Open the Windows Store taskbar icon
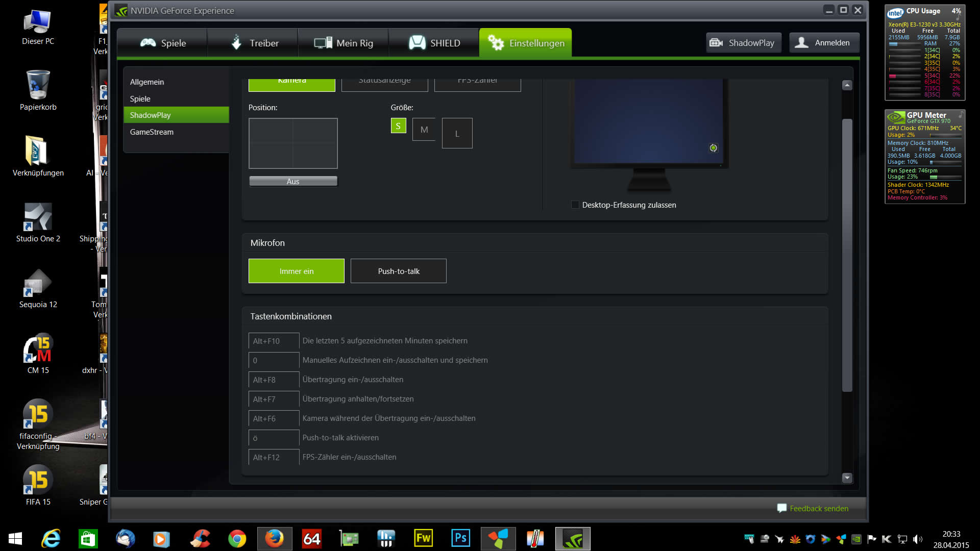The height and width of the screenshot is (551, 980). (88, 539)
